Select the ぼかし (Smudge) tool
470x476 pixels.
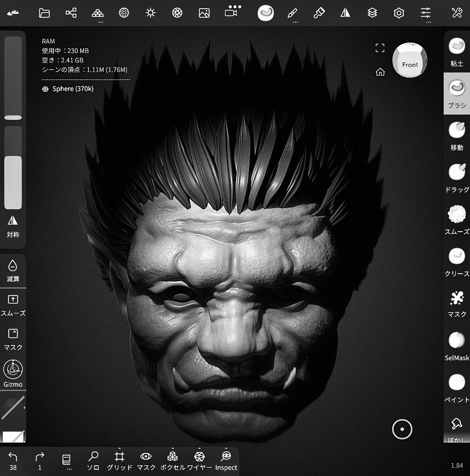[457, 429]
